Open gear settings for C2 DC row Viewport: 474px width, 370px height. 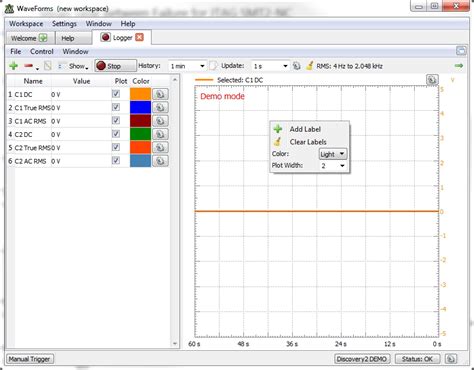click(160, 134)
